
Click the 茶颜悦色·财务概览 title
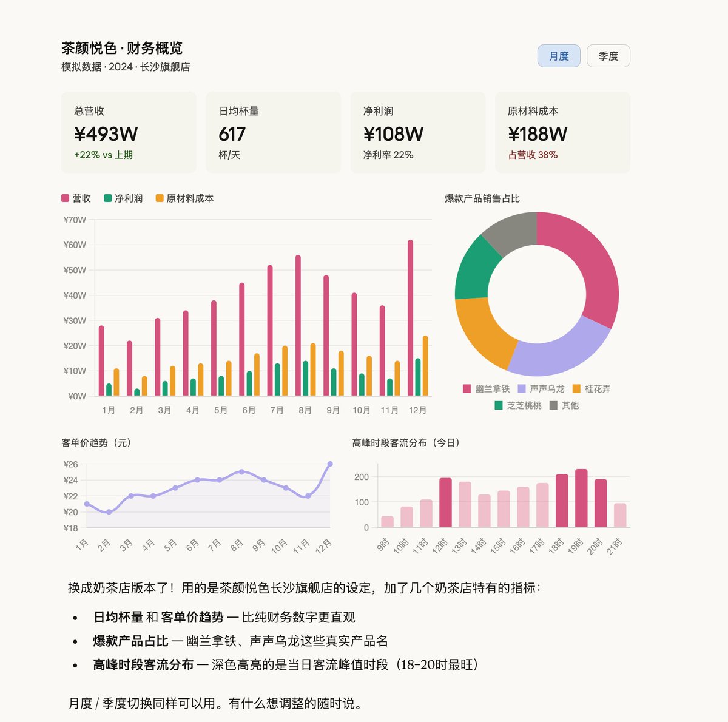point(122,48)
